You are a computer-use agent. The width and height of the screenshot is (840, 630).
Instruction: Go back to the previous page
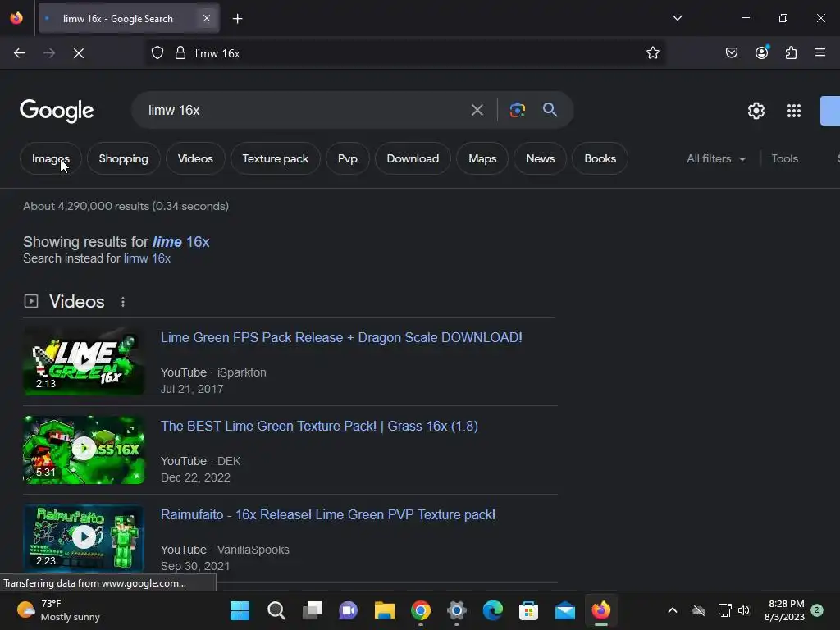tap(20, 53)
